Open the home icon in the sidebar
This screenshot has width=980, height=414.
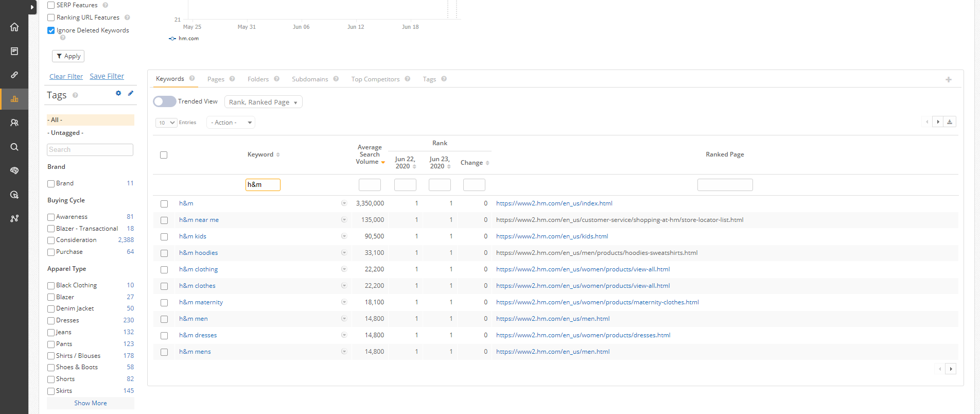pos(14,27)
